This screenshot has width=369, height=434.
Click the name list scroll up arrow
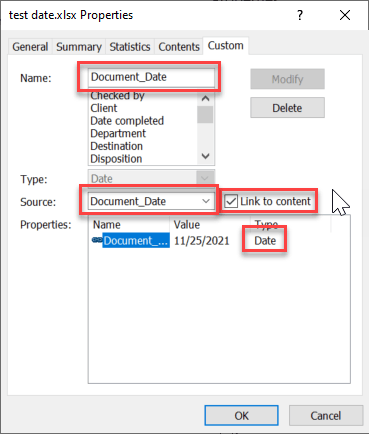(x=205, y=98)
